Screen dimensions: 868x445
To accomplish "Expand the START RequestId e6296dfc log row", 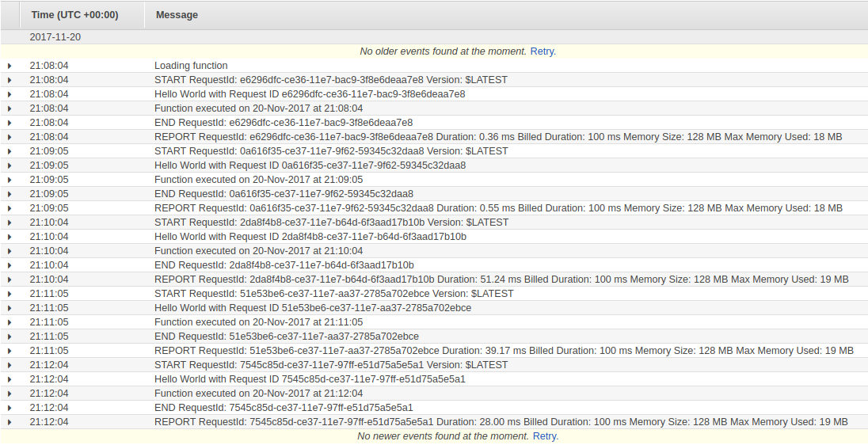I will 10,80.
